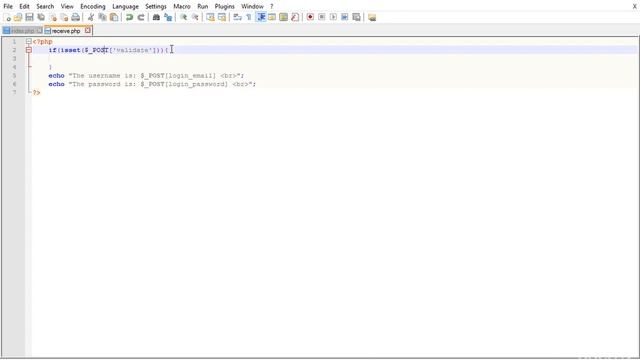The image size is (640, 360).
Task: Open the Window menu
Action: pos(252,6)
